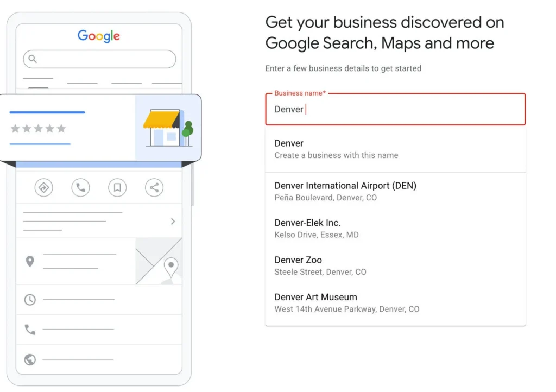556x392 pixels.
Task: Choose Denver International Airport (DEN) suggestion
Action: coord(395,192)
